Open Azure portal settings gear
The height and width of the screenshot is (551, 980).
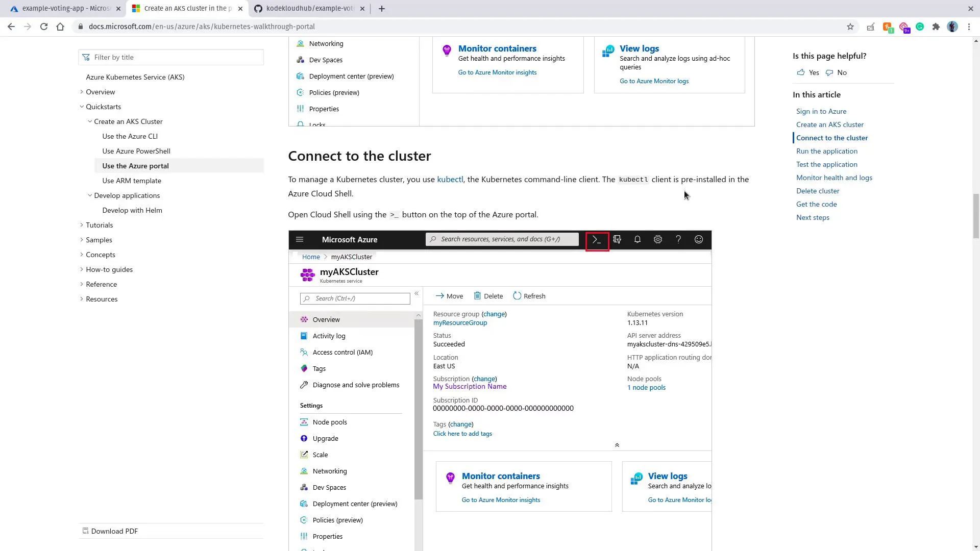pyautogui.click(x=657, y=239)
